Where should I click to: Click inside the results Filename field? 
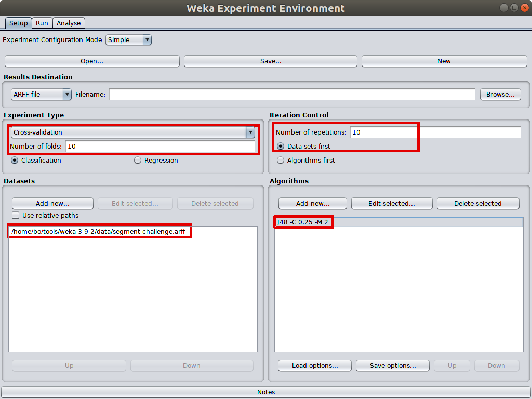pyautogui.click(x=292, y=95)
